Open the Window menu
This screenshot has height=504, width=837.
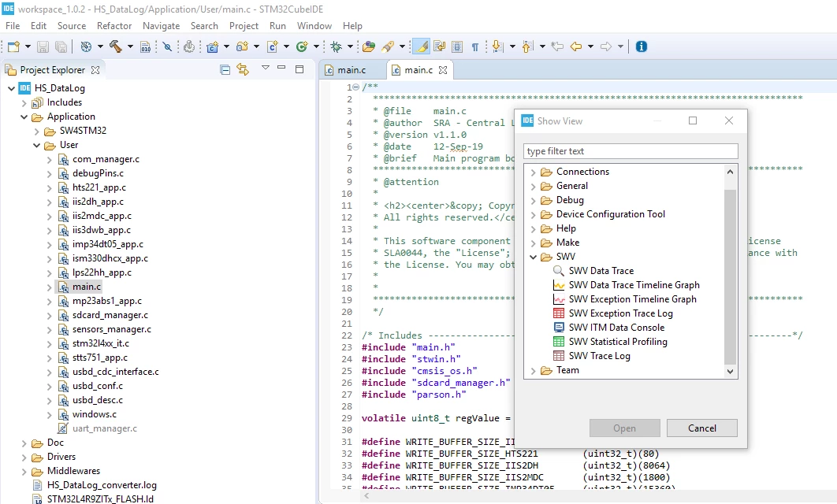pyautogui.click(x=314, y=26)
